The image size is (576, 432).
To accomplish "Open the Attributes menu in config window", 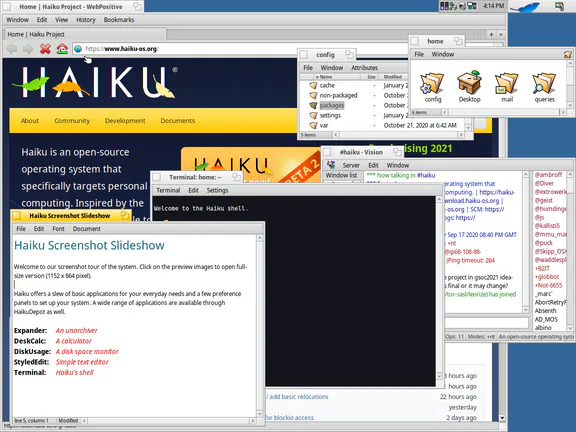I will [364, 68].
